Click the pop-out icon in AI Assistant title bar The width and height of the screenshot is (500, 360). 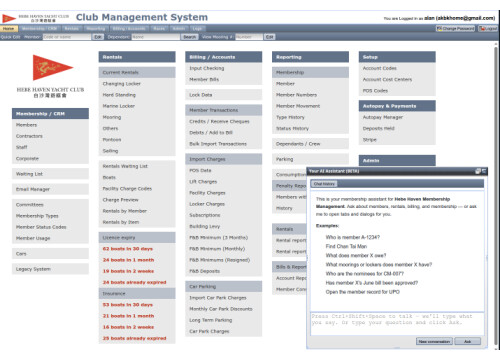(478, 171)
